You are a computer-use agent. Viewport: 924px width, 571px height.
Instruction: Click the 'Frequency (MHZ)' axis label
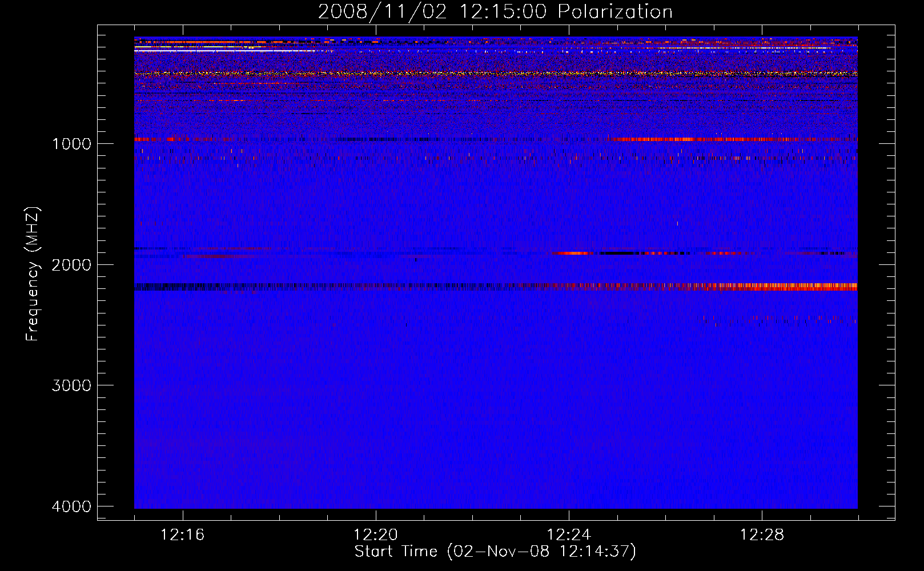point(33,274)
